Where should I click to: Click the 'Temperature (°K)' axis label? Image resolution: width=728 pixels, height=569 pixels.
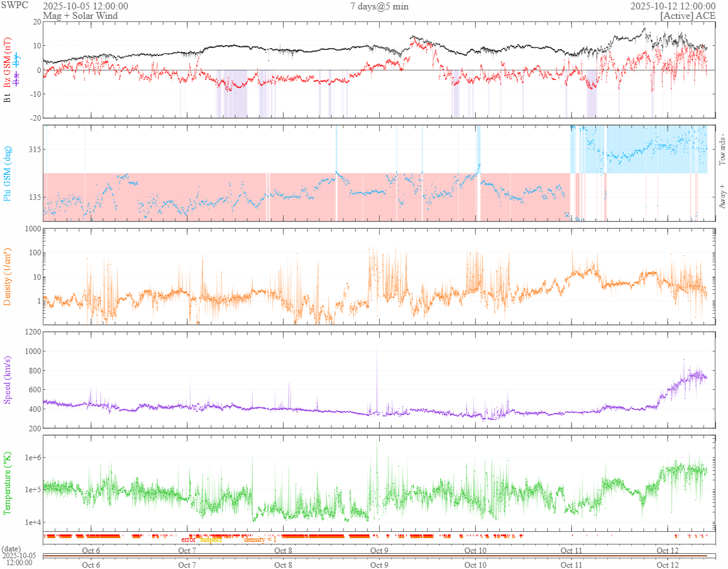[7, 483]
